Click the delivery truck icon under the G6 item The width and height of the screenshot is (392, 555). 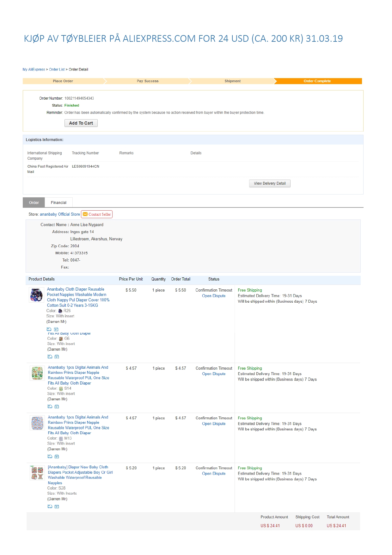(50, 357)
